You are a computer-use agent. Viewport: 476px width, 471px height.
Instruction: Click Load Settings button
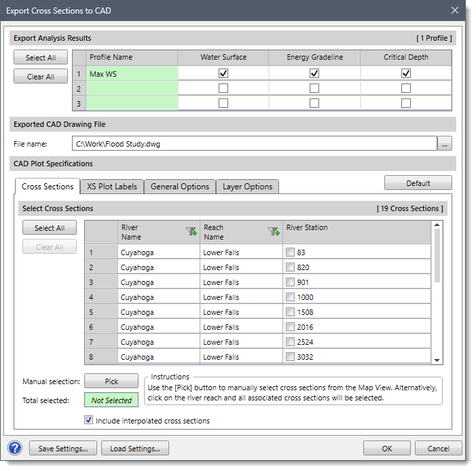pyautogui.click(x=135, y=448)
